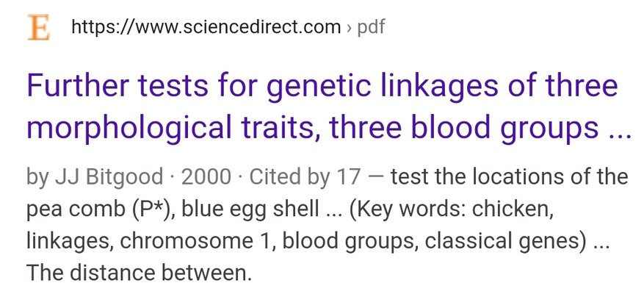Click 'linkages,' starting the third snippet line
The height and width of the screenshot is (294, 644).
[x=70, y=242]
